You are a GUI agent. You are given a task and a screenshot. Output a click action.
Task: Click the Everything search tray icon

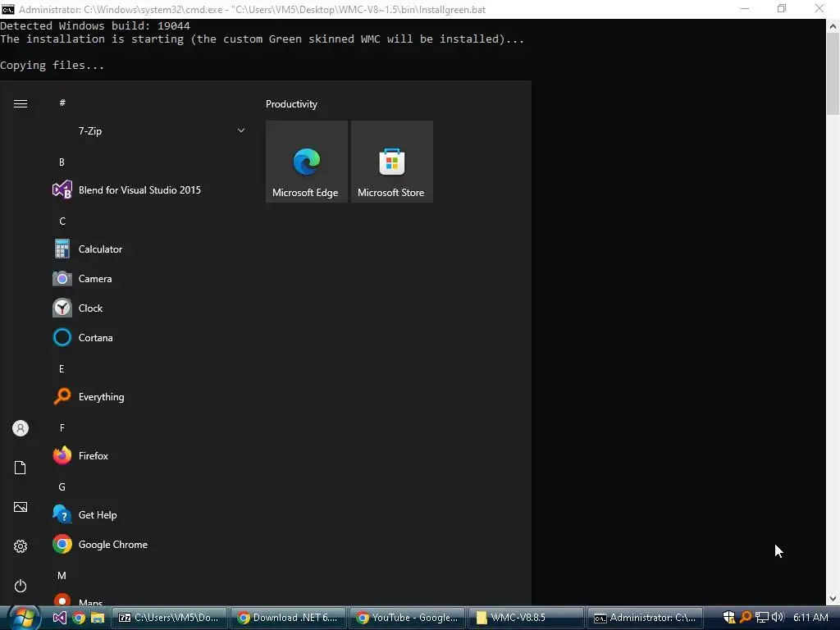pos(745,617)
